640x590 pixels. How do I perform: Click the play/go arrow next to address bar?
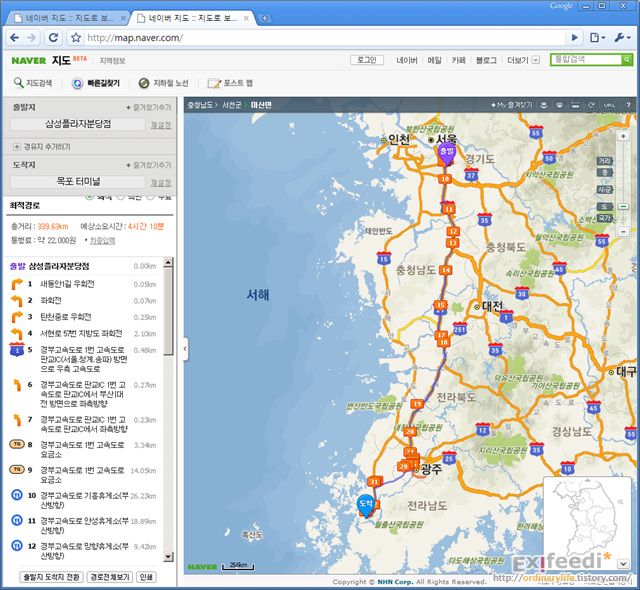575,38
